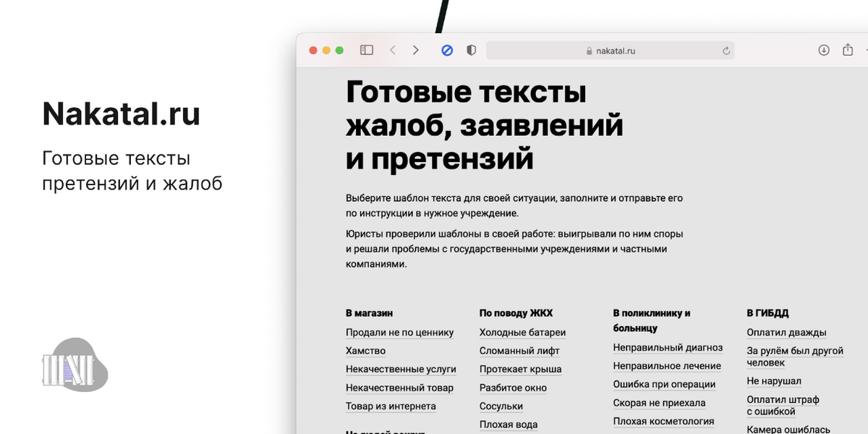Click the green fullscreen window button

click(x=339, y=51)
